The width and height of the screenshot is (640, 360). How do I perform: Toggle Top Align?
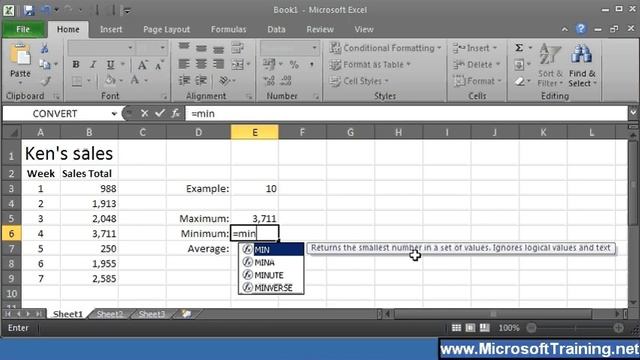[184, 48]
